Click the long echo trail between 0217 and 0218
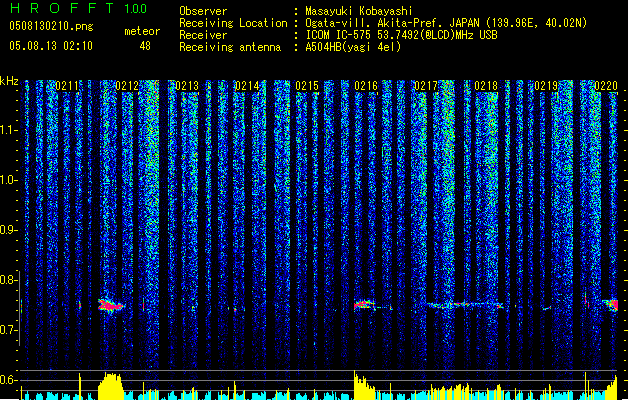The image size is (629, 400). coord(463,305)
